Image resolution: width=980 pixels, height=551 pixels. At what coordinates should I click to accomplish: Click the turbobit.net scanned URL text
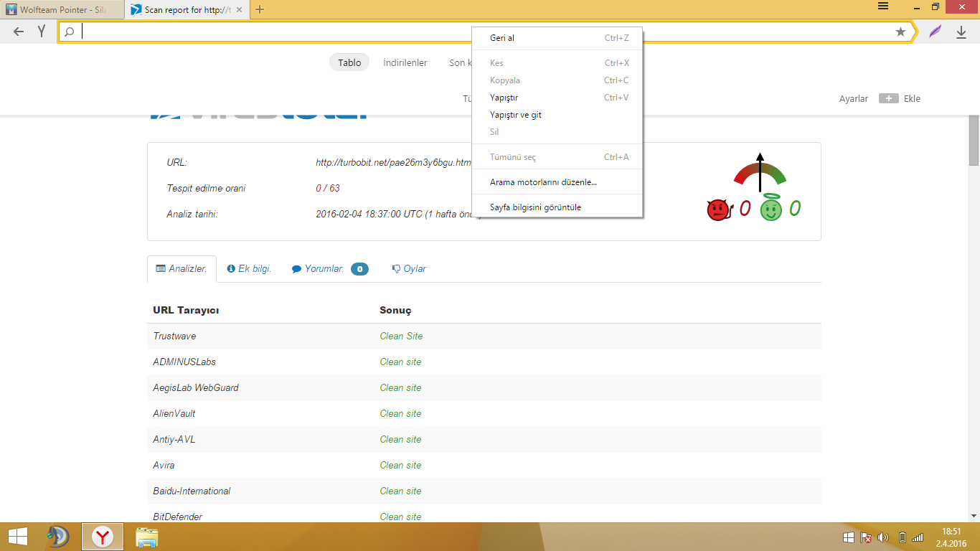pos(393,162)
